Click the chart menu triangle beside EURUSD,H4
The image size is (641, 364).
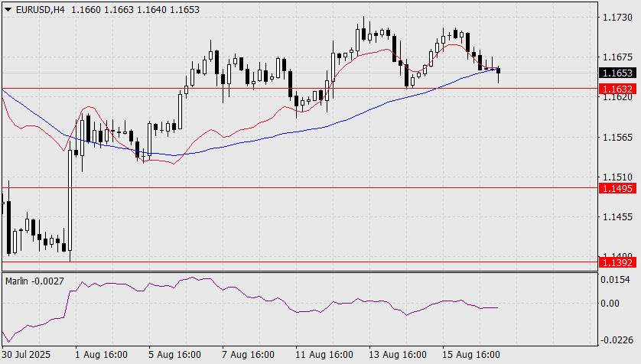click(8, 10)
